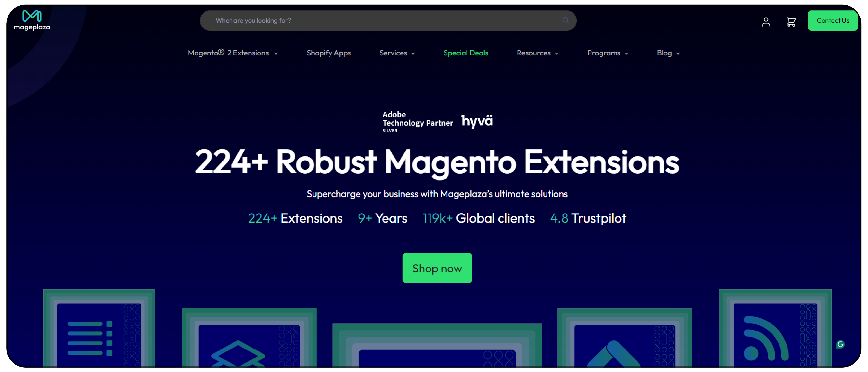Click the '4.8 Trustpilot' statistic text
868x372 pixels.
pos(588,218)
